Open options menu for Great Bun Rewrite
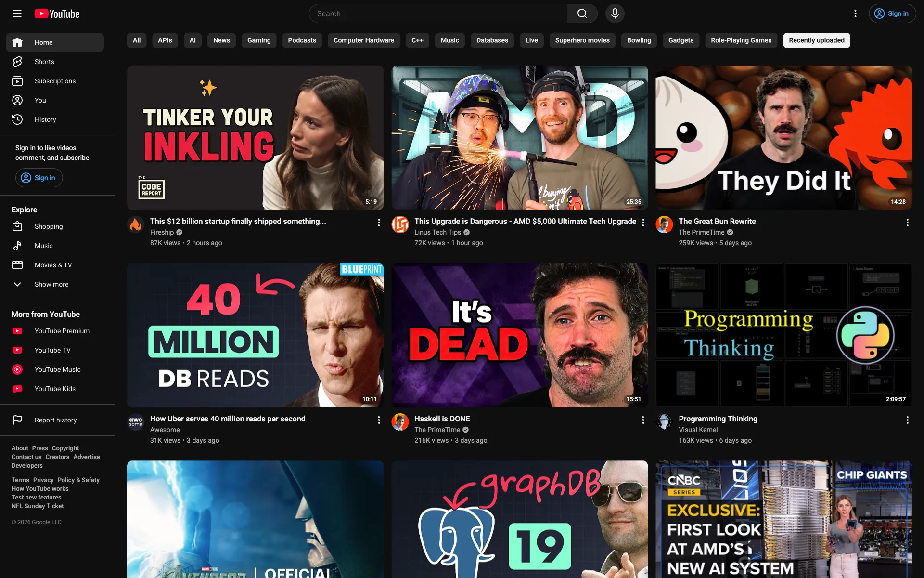Screen dimensions: 924x578 tap(907, 223)
